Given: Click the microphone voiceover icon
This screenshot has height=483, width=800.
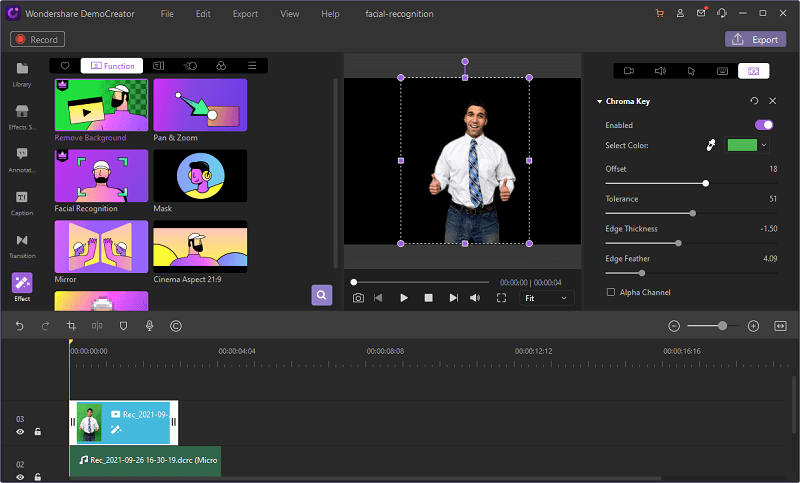Looking at the screenshot, I should pos(149,326).
